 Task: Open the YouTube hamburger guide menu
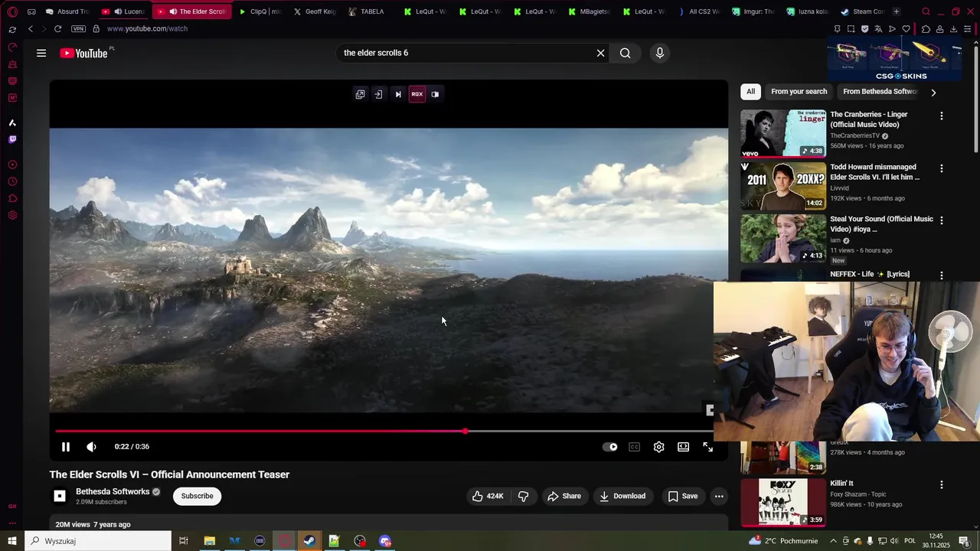point(41,53)
